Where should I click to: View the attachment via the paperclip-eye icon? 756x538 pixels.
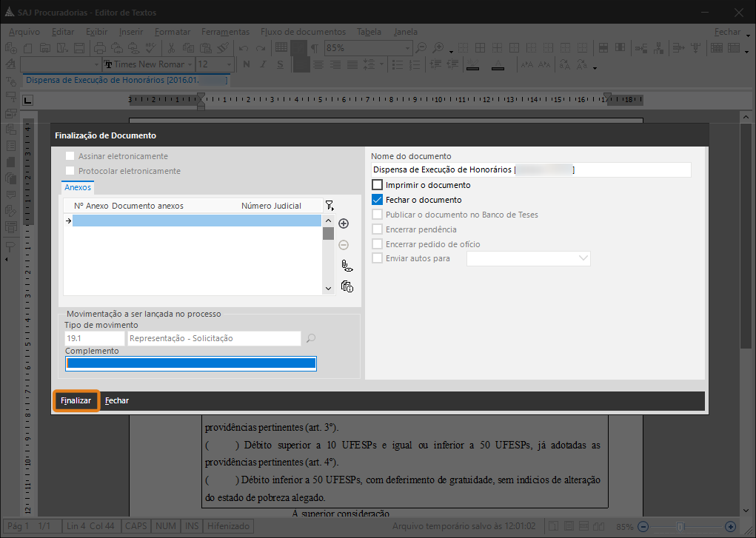coord(347,266)
